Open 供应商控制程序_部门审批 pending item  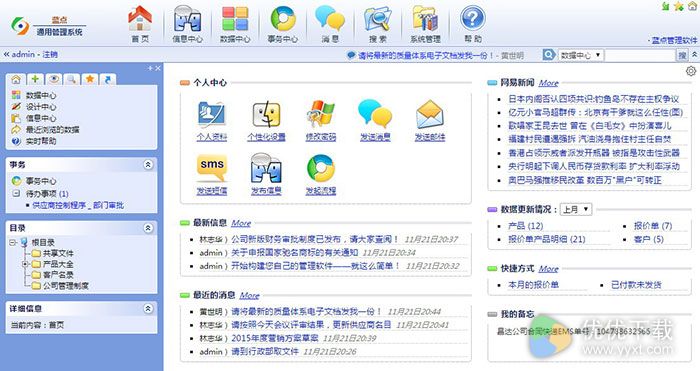point(78,205)
